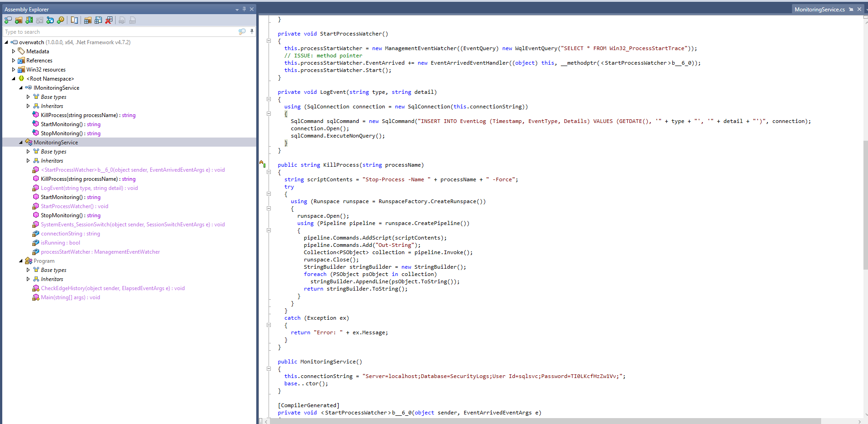Toggle auto-hide pin of Assembly Explorer

coord(244,9)
